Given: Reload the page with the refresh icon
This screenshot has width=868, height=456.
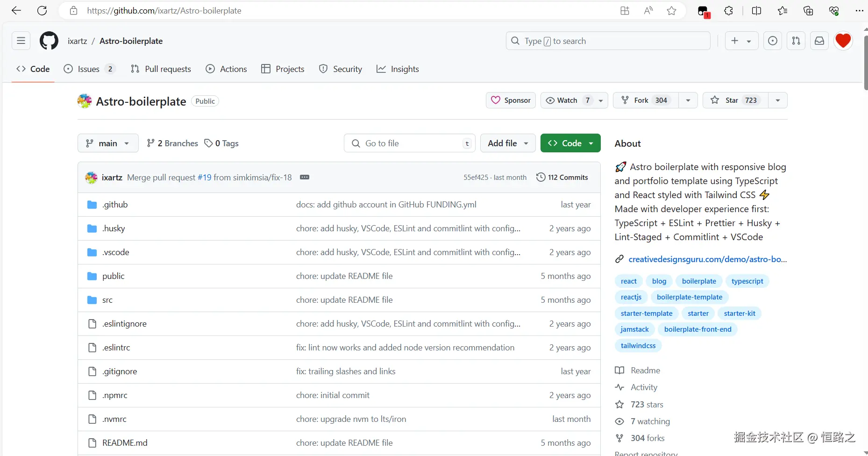Looking at the screenshot, I should [42, 11].
